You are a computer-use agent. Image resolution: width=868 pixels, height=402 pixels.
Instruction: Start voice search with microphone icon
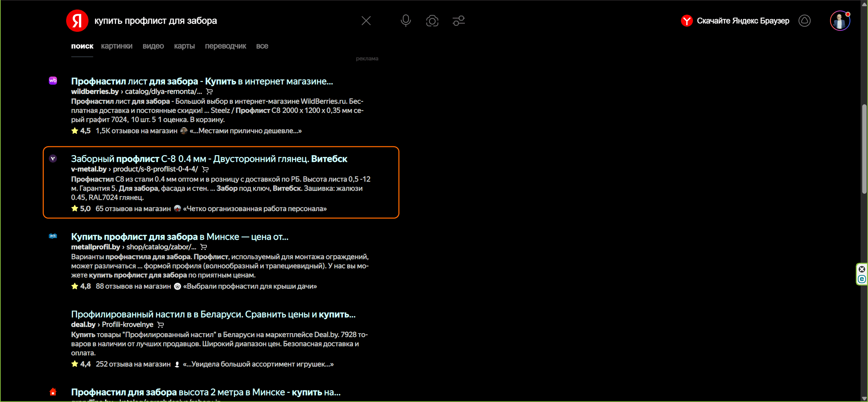tap(406, 21)
